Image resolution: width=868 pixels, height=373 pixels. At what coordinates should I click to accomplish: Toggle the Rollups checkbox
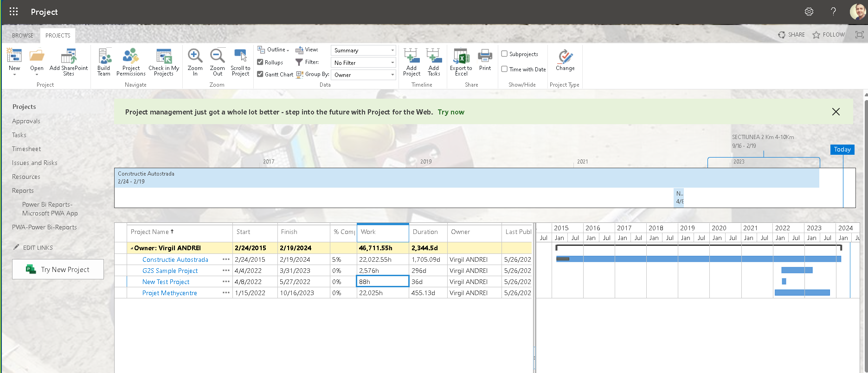click(x=260, y=62)
